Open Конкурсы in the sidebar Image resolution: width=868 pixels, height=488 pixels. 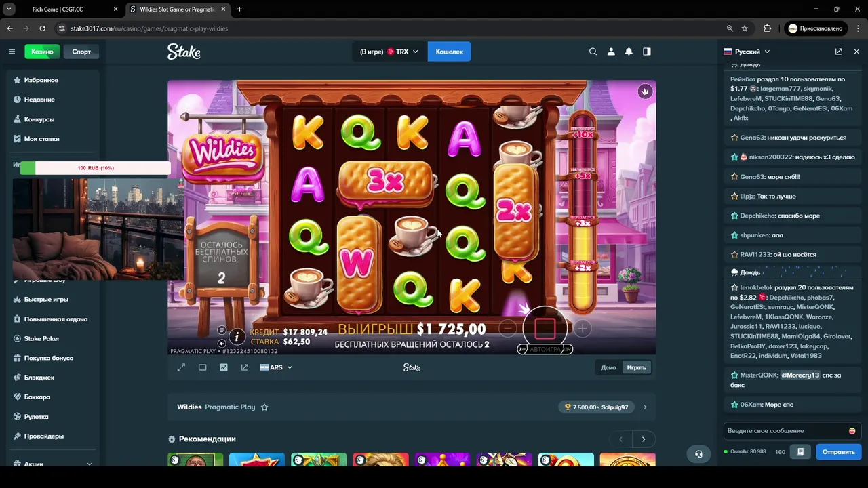point(39,119)
